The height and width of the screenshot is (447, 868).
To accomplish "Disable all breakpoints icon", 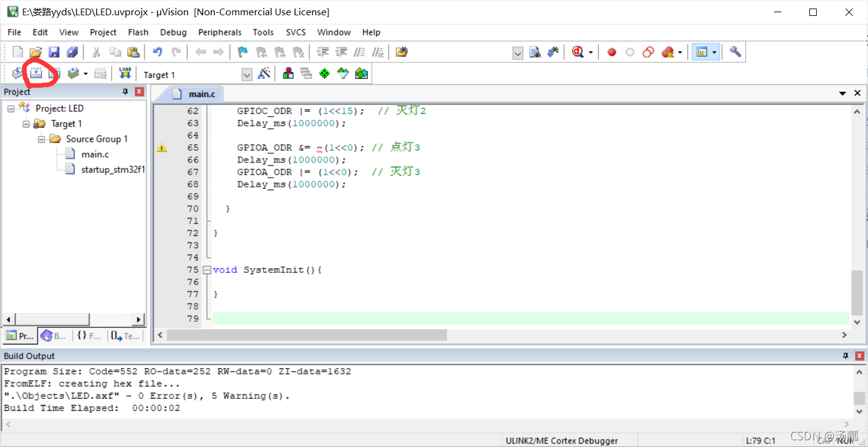I will click(648, 53).
